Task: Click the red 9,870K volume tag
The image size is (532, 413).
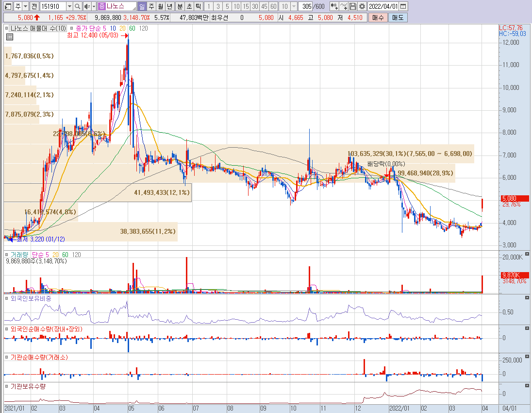Action: point(515,275)
